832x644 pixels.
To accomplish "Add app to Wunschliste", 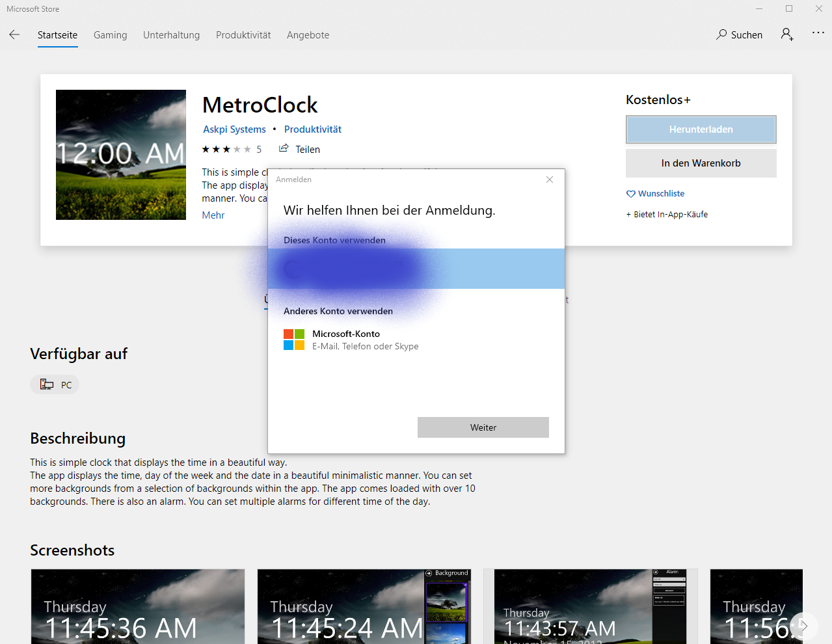I will [x=655, y=194].
